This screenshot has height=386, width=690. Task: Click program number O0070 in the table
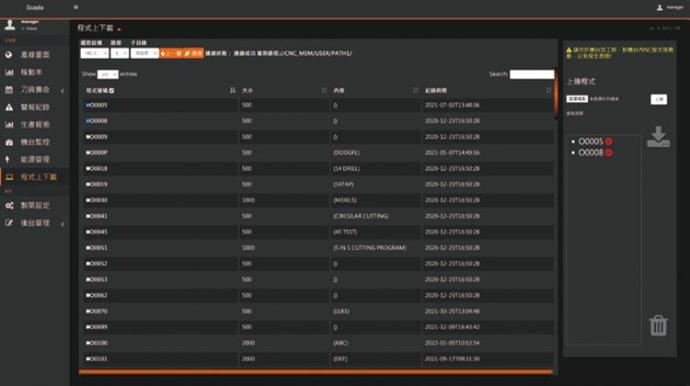coord(99,311)
